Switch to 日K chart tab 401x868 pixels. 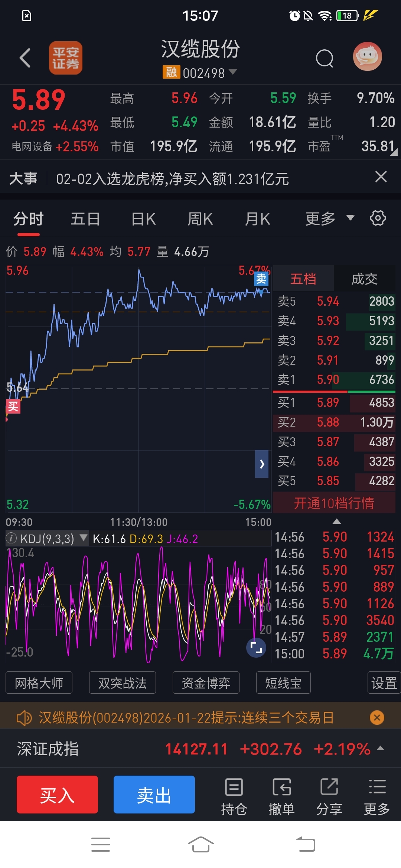tap(143, 219)
